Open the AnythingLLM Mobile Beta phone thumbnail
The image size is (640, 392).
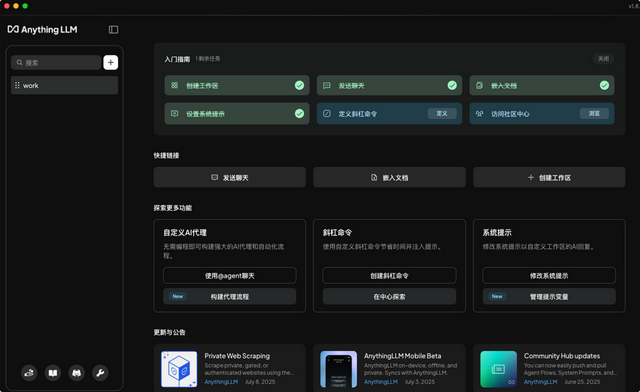pos(339,369)
